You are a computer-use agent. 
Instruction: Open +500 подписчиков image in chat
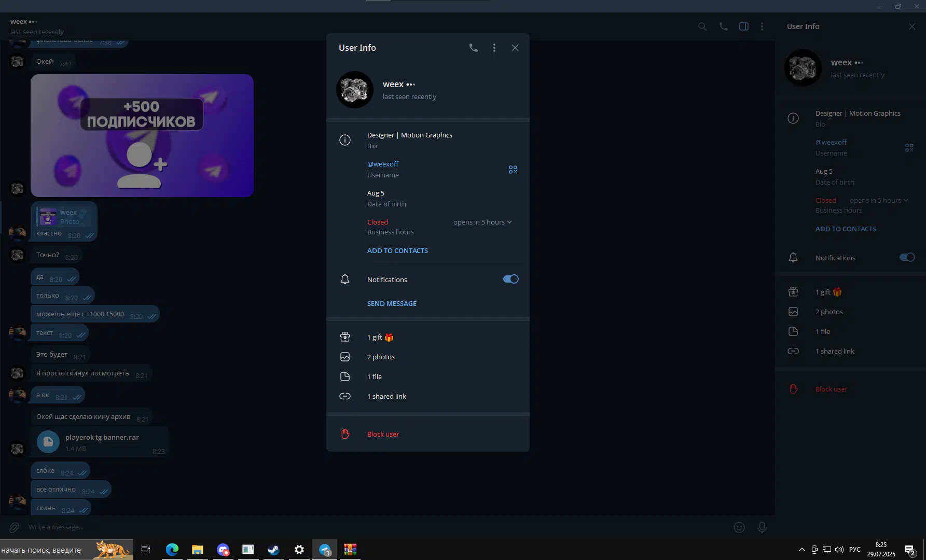[142, 135]
